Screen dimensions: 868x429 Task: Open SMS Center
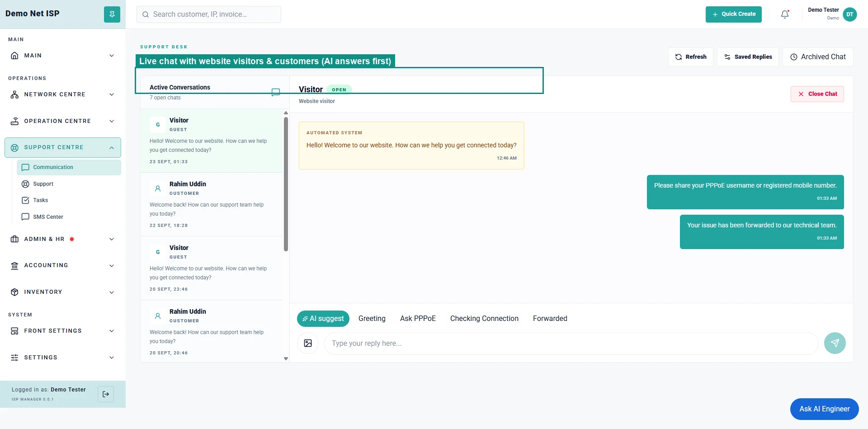69,217
